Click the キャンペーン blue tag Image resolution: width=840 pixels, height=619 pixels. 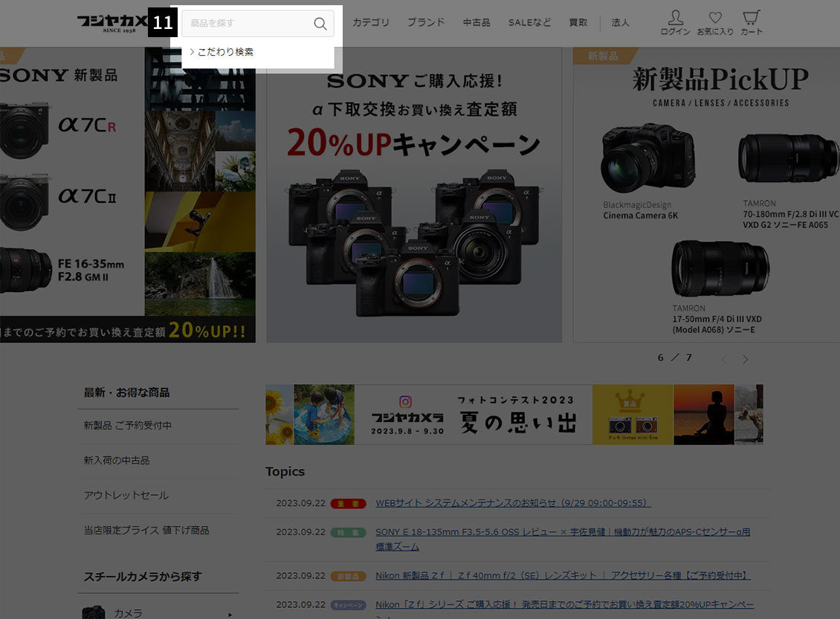348,605
